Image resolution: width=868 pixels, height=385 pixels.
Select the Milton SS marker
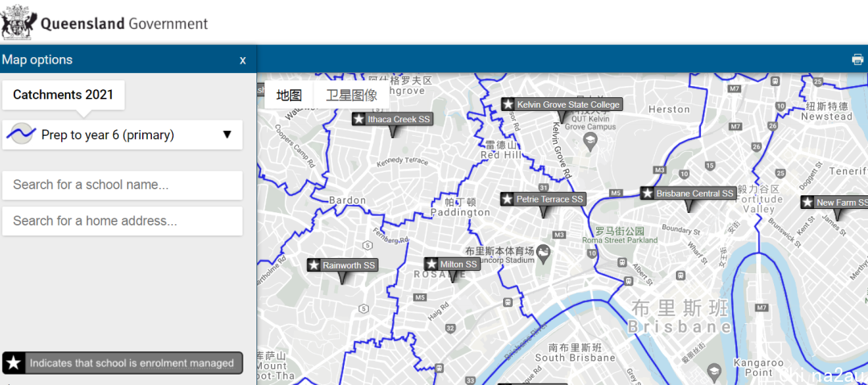[452, 264]
